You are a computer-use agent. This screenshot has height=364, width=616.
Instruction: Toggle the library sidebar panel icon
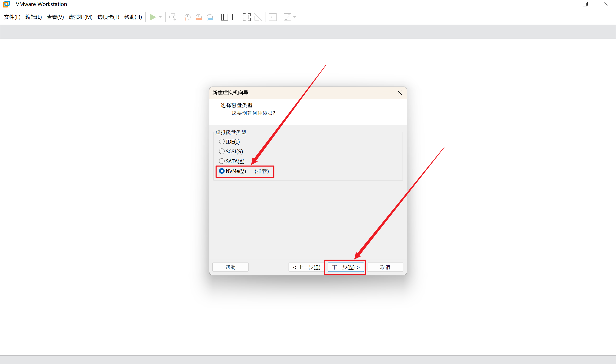224,17
